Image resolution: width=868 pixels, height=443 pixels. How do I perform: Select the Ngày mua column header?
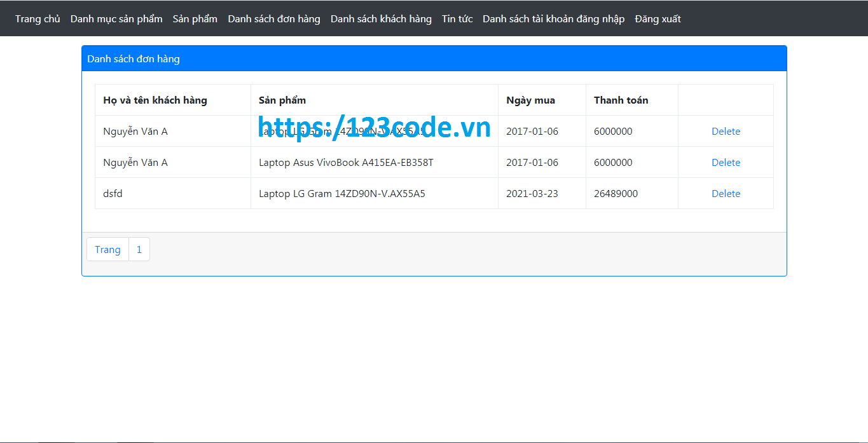pyautogui.click(x=529, y=100)
